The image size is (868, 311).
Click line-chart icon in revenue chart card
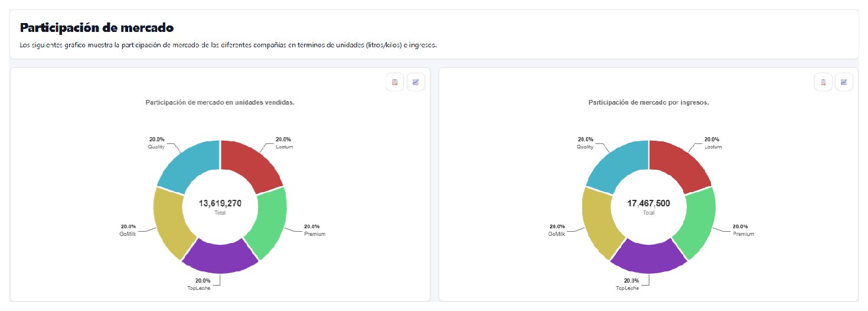844,82
